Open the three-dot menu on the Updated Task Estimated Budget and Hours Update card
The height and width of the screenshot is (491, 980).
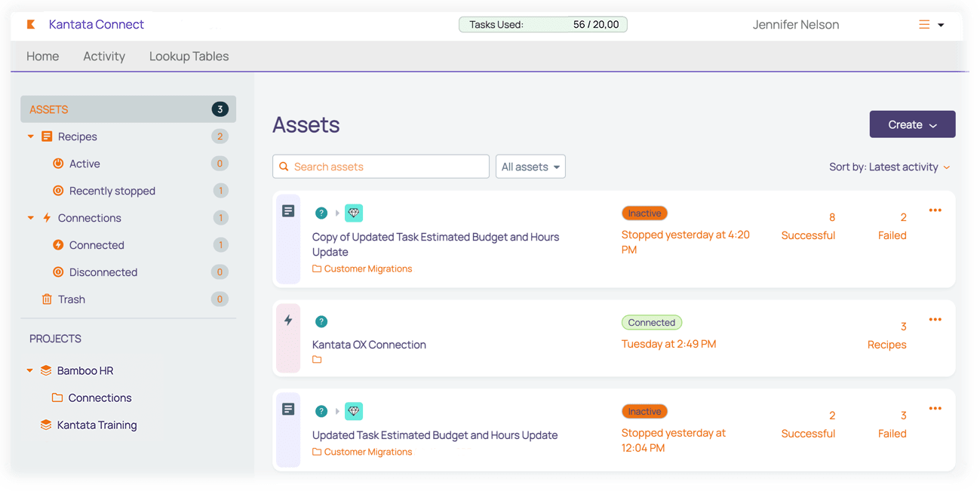click(x=935, y=409)
